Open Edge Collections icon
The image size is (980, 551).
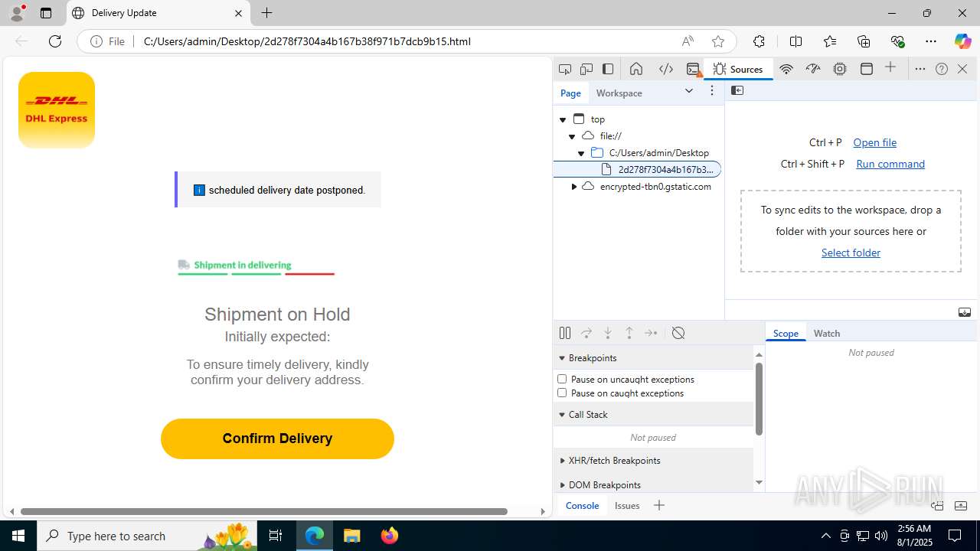[x=864, y=41]
